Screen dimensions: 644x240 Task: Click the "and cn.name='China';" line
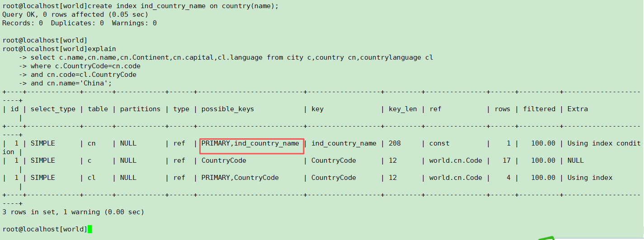click(x=71, y=83)
